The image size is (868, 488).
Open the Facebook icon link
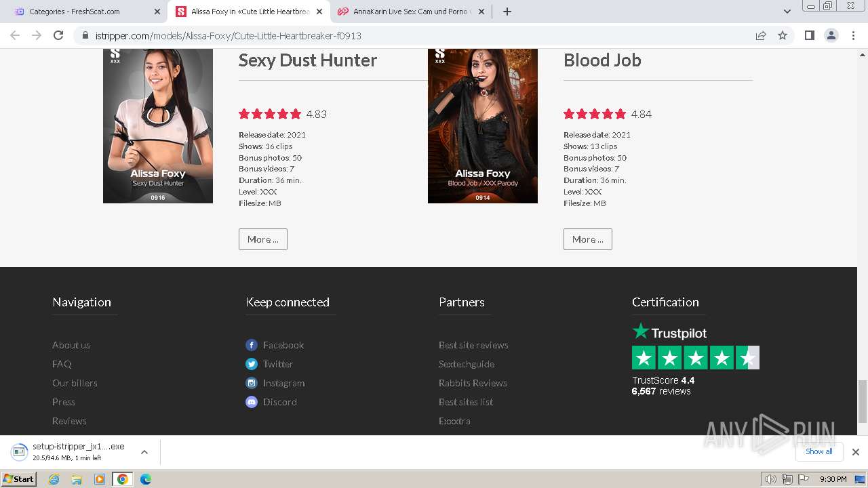[252, 345]
